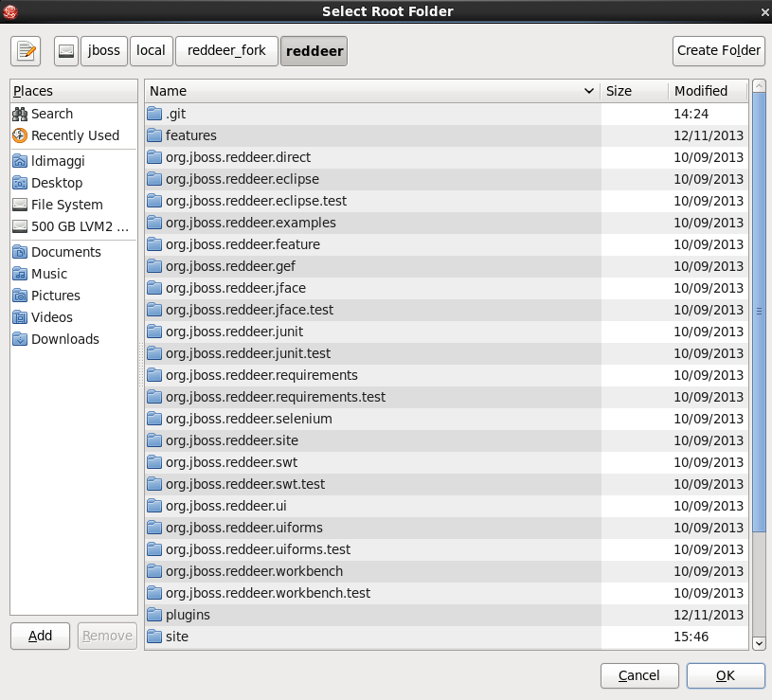The height and width of the screenshot is (700, 772).
Task: Select org.jboss.reddeer.gef folder
Action: click(446, 266)
